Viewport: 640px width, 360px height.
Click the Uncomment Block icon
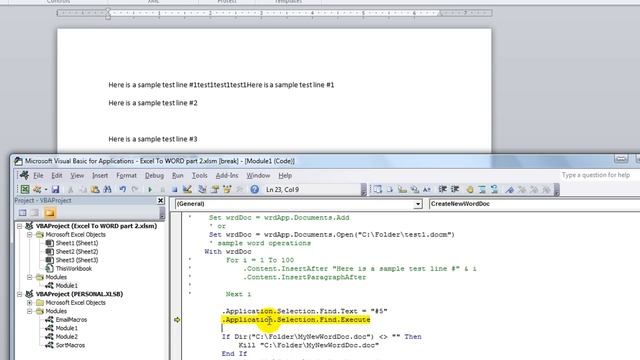494,189
